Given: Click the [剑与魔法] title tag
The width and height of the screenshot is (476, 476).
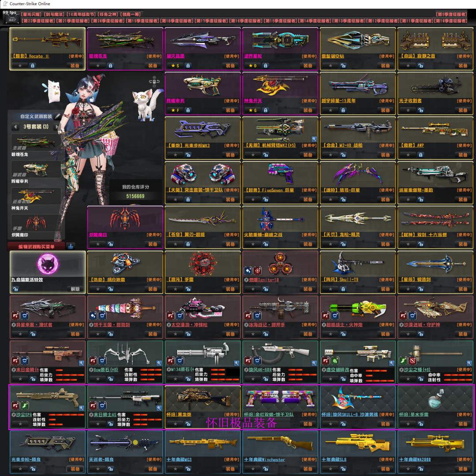Looking at the screenshot, I should (x=54, y=14).
